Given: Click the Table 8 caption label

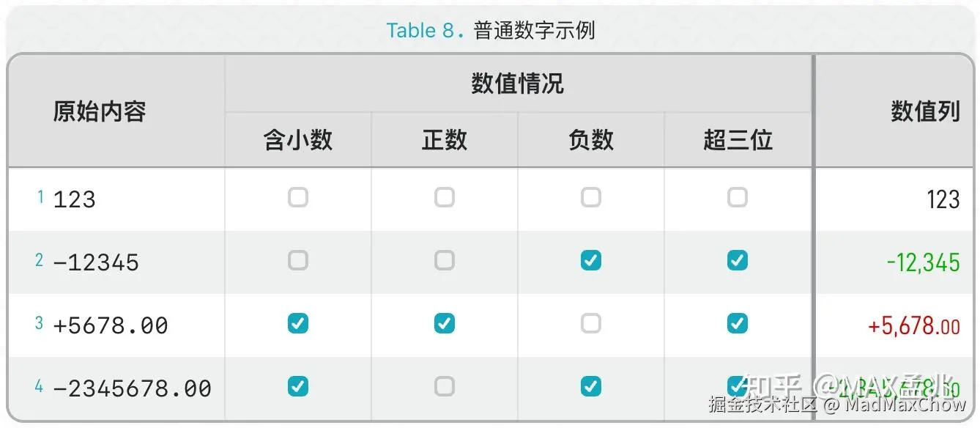Looking at the screenshot, I should click(420, 31).
